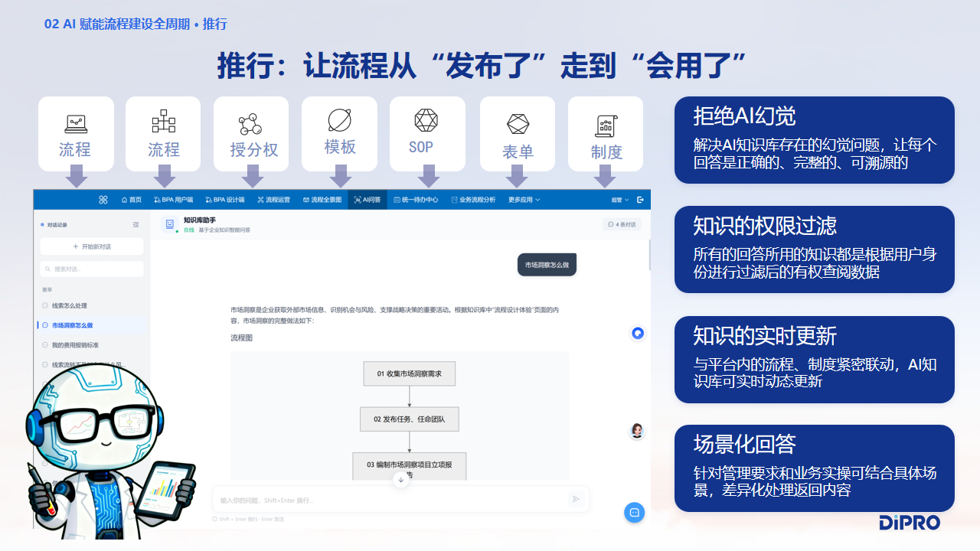980x551 pixels.
Task: Open the 统一待办中心 tab
Action: pos(416,200)
